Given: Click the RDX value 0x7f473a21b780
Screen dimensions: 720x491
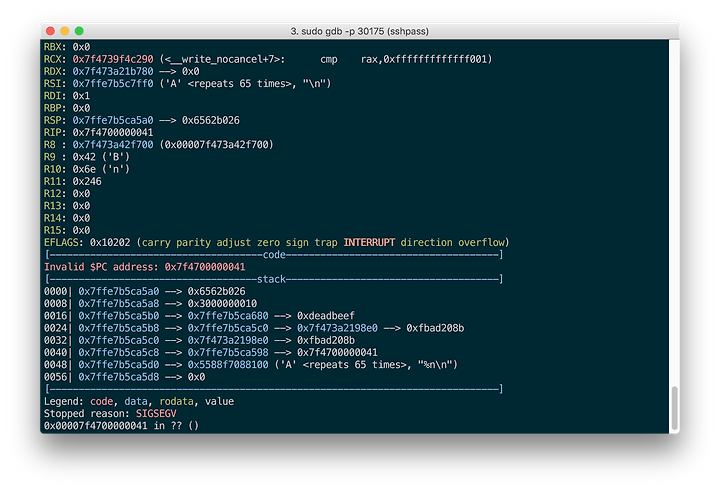Looking at the screenshot, I should point(113,71).
